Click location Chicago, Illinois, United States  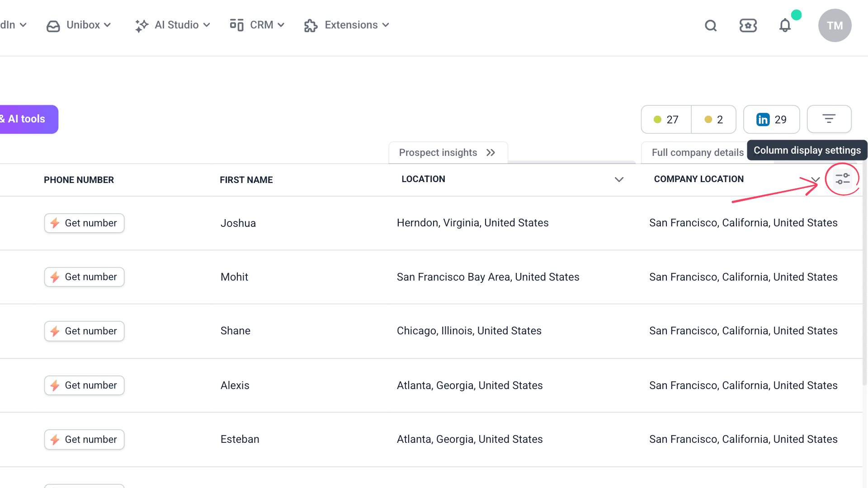click(x=469, y=331)
